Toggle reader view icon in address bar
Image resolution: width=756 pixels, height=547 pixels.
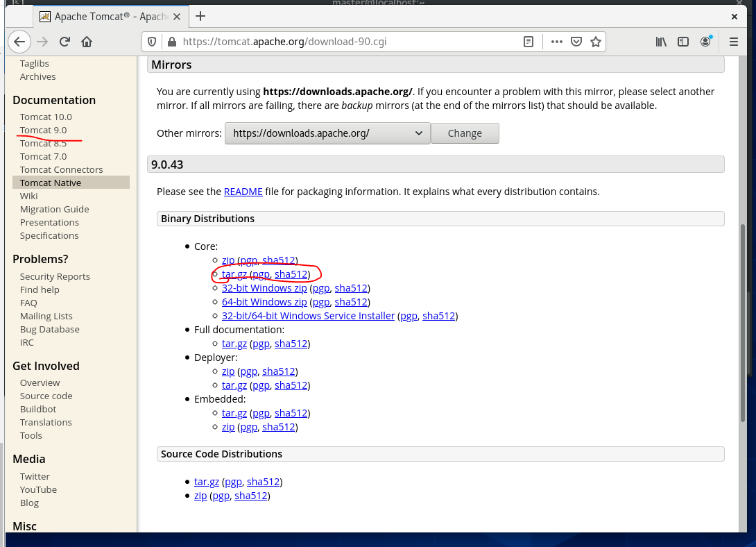pyautogui.click(x=529, y=42)
